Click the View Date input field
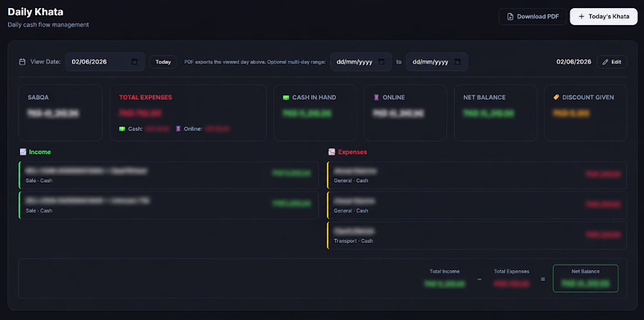Viewport: 644px width, 320px height. click(105, 62)
